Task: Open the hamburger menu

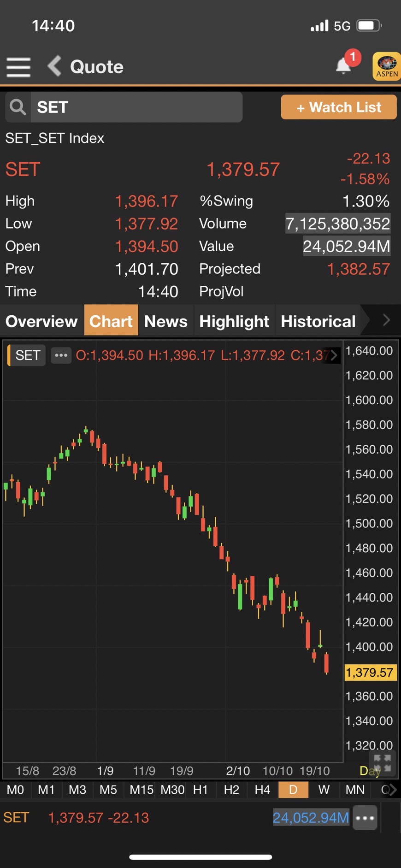Action: (x=18, y=67)
